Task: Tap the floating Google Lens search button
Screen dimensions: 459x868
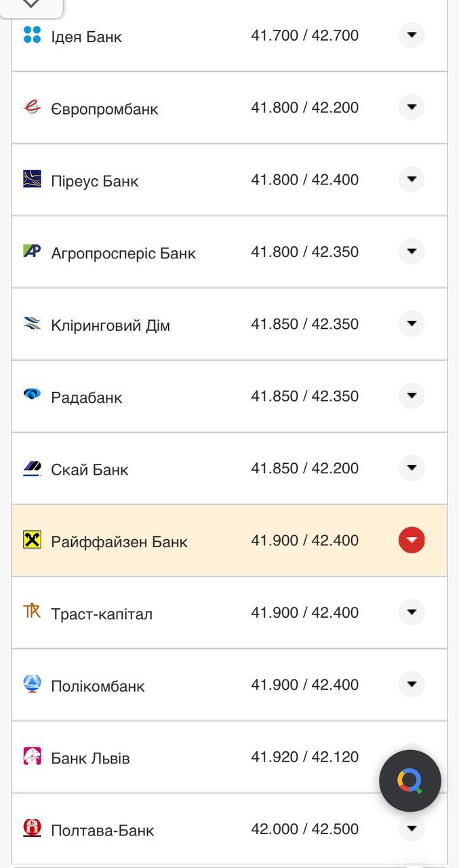Action: [410, 781]
